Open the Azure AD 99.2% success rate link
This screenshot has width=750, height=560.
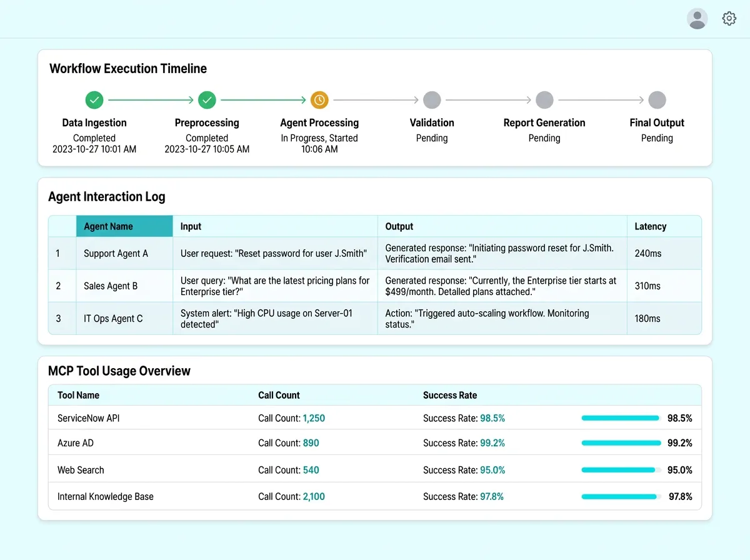point(493,442)
